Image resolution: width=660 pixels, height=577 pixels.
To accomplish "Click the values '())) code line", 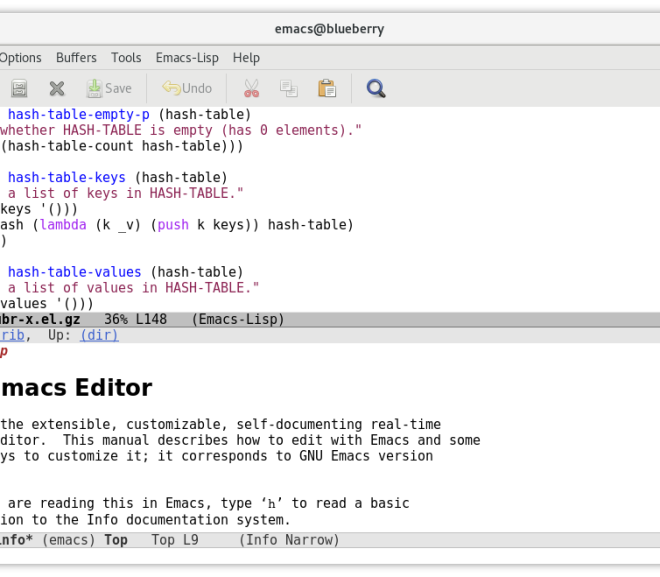I will 47,303.
